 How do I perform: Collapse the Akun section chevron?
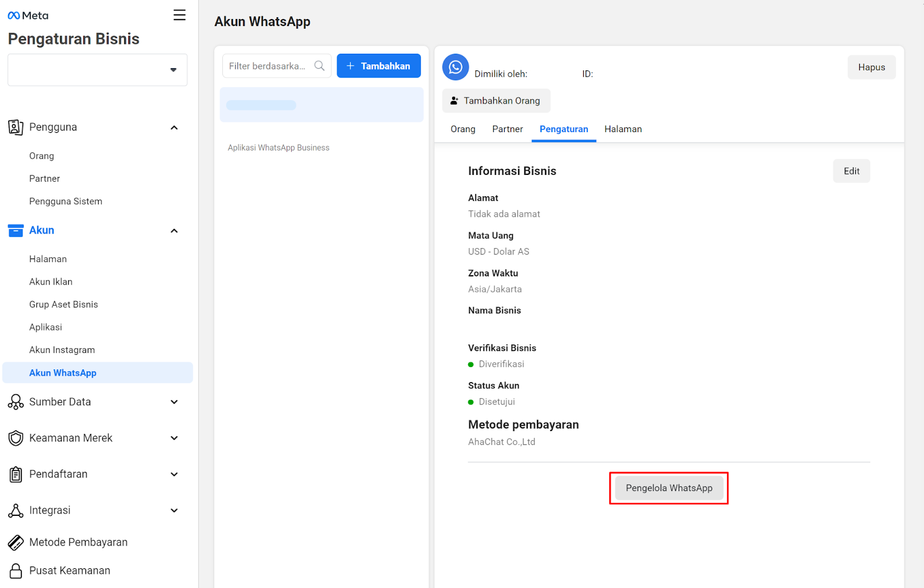tap(174, 231)
